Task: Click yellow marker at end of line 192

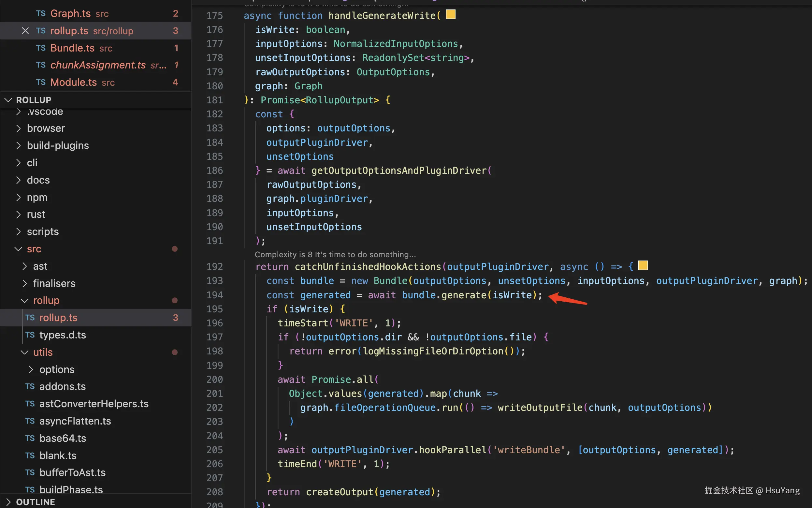Action: [643, 265]
